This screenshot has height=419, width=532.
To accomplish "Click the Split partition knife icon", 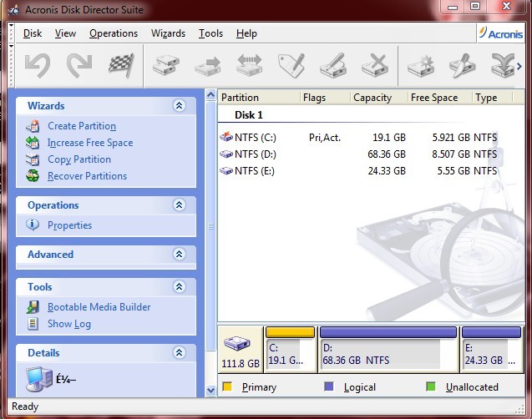I will pos(462,66).
